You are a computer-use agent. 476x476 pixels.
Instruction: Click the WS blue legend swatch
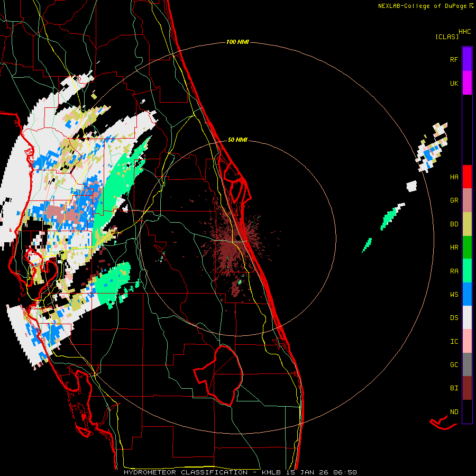467,294
